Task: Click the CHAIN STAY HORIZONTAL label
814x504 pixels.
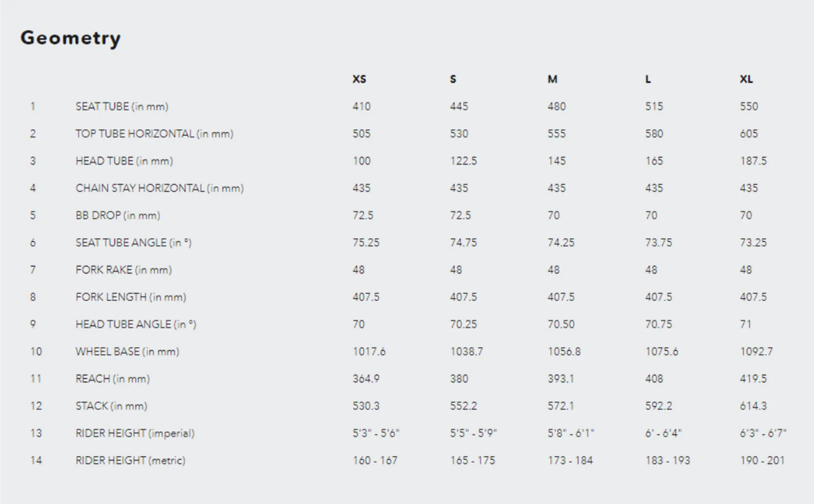Action: point(159,188)
